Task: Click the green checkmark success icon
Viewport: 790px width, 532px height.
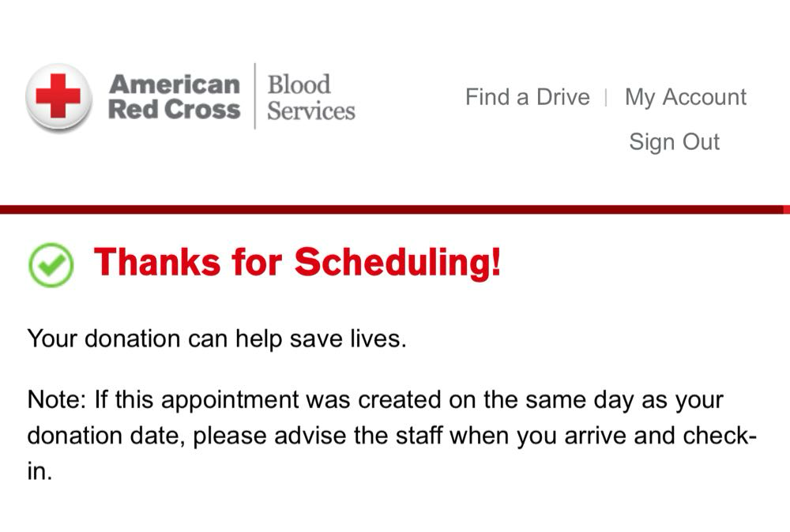Action: [51, 264]
